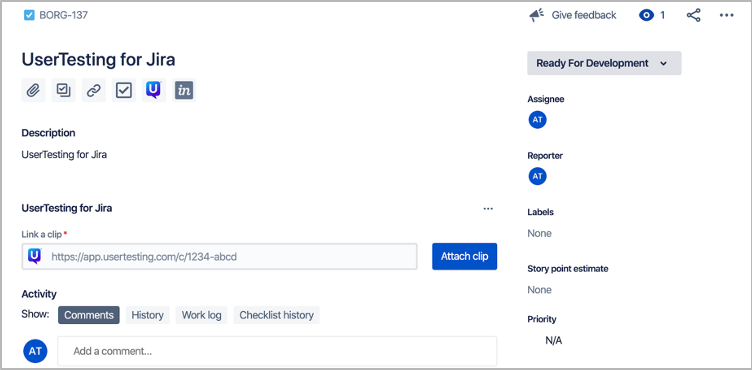
Task: Click the share icon at top right
Action: pos(693,15)
